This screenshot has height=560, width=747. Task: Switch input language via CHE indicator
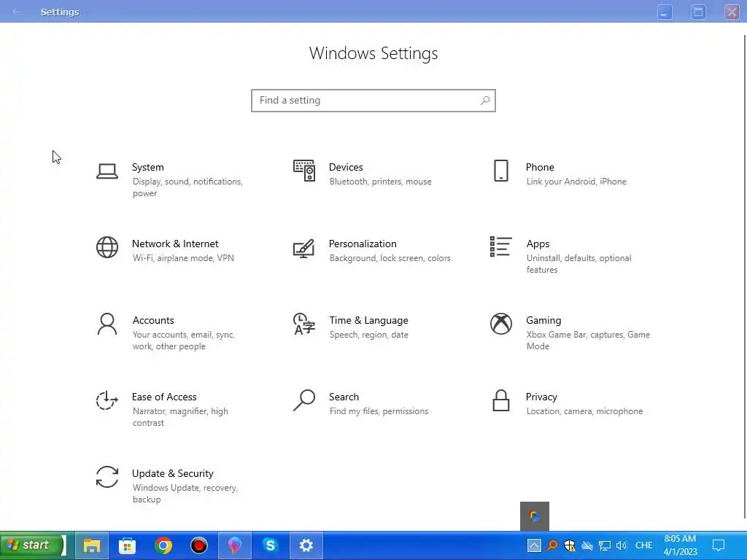pos(643,545)
